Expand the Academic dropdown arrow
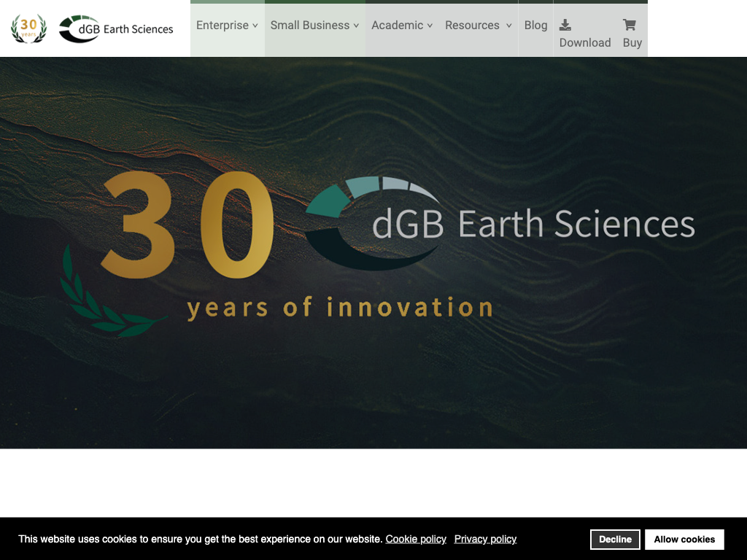Image resolution: width=747 pixels, height=560 pixels. [430, 26]
